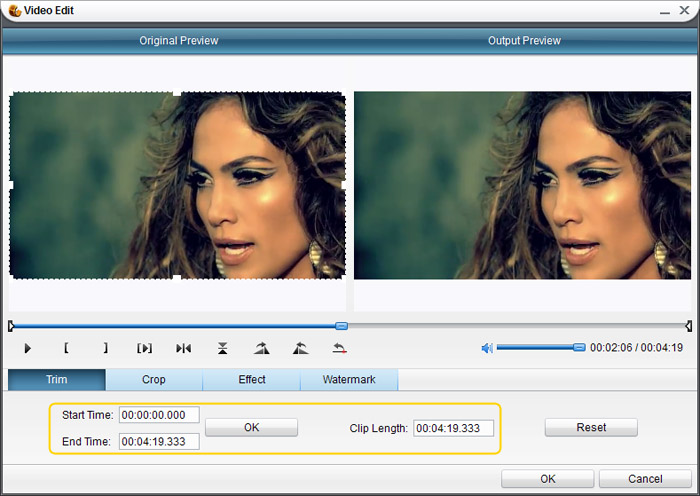Flip video vertically icon

(222, 348)
